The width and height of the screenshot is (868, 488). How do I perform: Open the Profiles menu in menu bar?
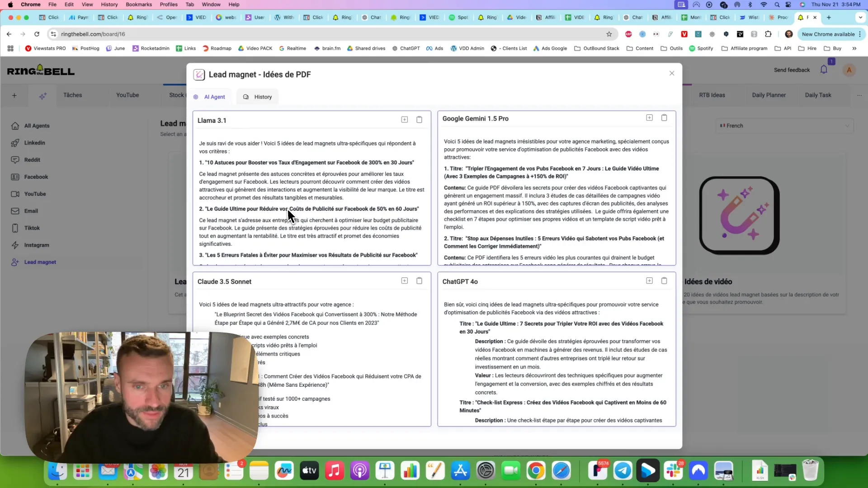pos(169,5)
